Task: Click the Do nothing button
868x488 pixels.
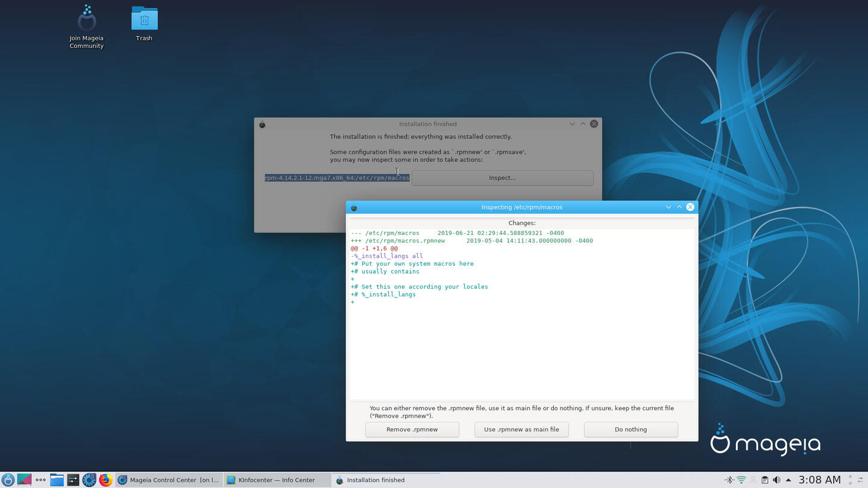Action: (x=631, y=430)
